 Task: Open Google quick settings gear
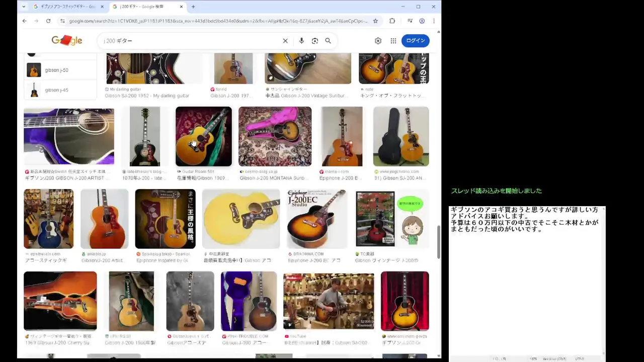pos(378,41)
